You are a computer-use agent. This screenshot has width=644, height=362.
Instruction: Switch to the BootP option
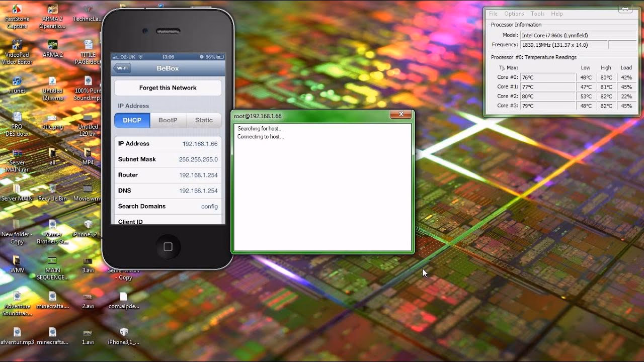168,120
